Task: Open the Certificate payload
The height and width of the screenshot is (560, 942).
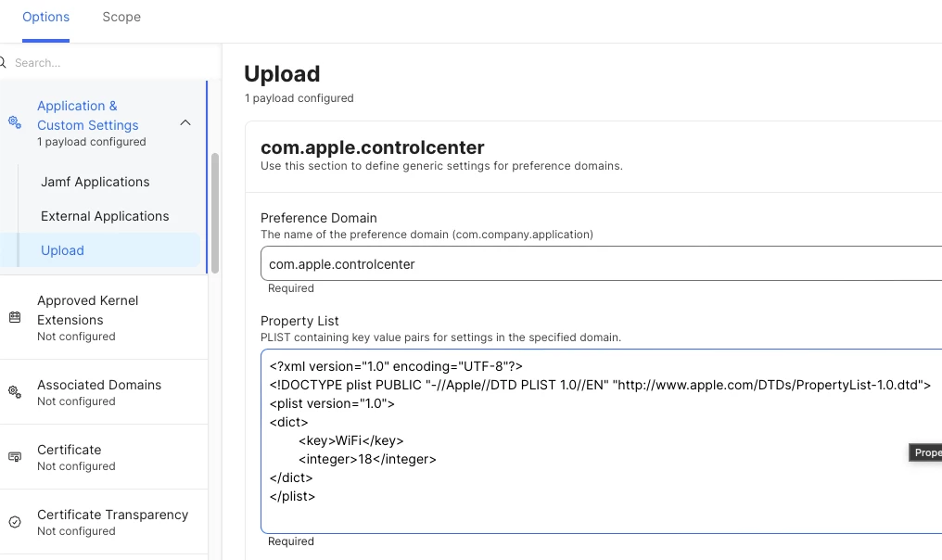Action: pyautogui.click(x=103, y=457)
